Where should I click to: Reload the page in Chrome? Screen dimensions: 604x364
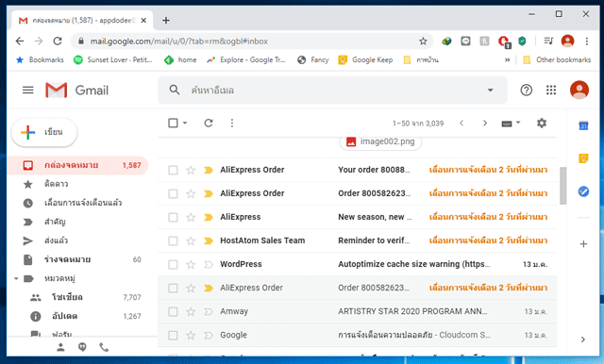pos(58,41)
